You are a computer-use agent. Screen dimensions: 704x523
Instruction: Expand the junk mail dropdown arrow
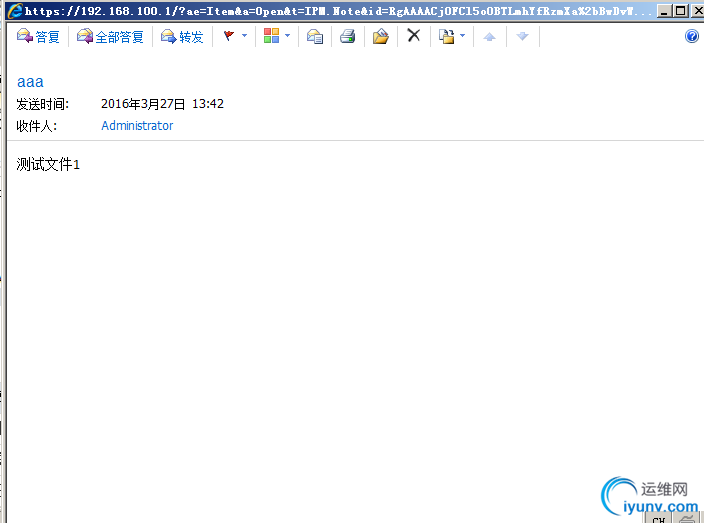coord(462,35)
